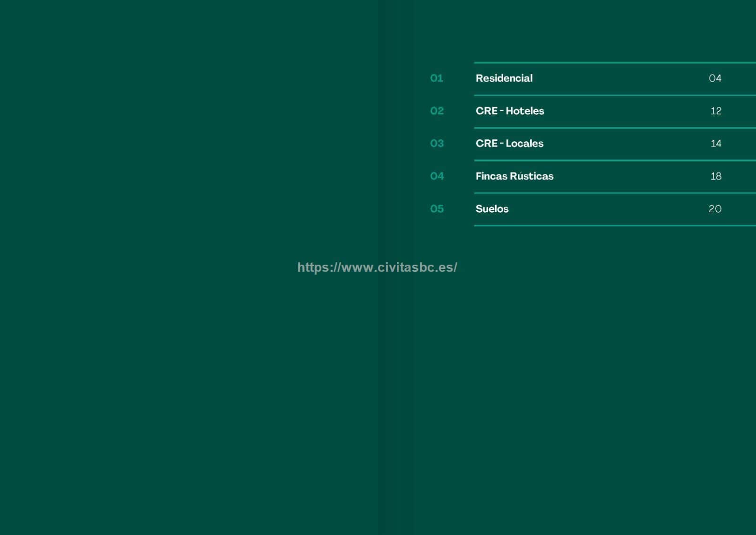The width and height of the screenshot is (756, 535).
Task: Open the Residencial section entry
Action: [504, 78]
